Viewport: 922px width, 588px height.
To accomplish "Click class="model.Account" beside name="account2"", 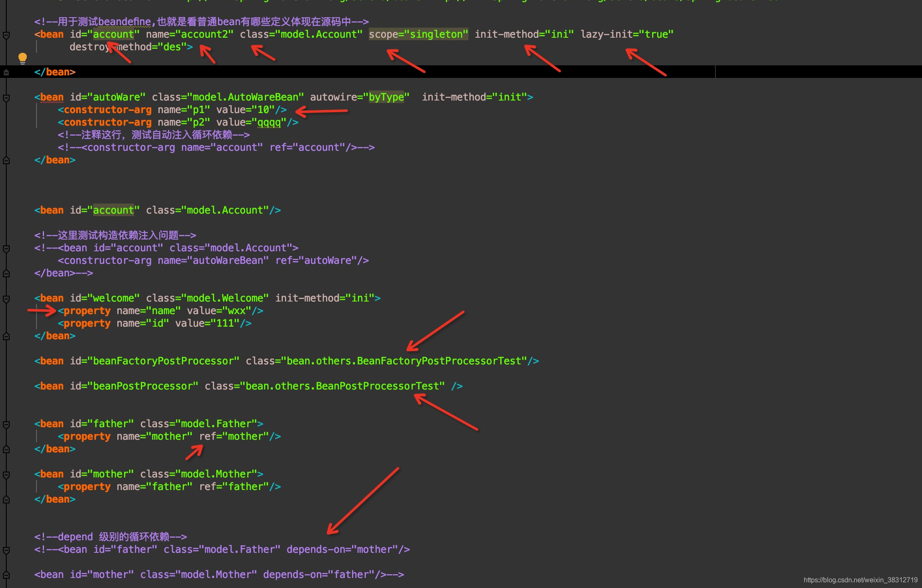I will pos(301,34).
